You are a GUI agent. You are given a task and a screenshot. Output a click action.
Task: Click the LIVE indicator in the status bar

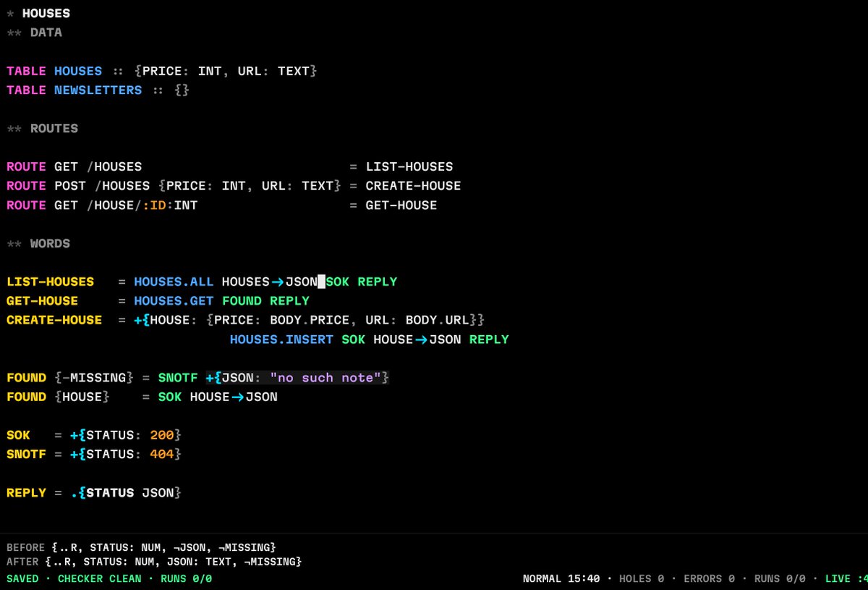coord(846,579)
